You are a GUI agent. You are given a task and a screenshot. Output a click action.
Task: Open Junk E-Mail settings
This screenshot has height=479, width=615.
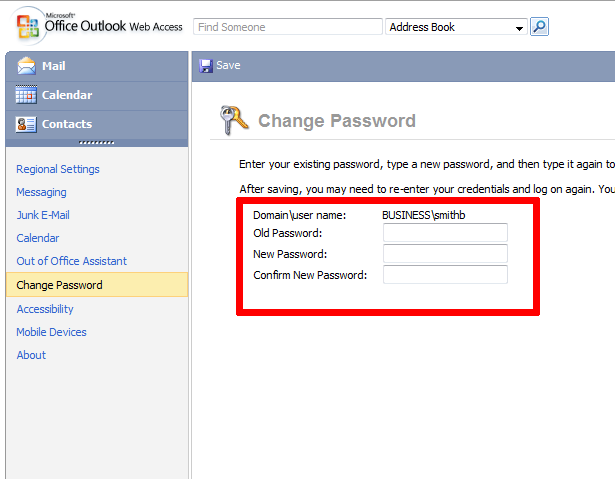click(43, 215)
